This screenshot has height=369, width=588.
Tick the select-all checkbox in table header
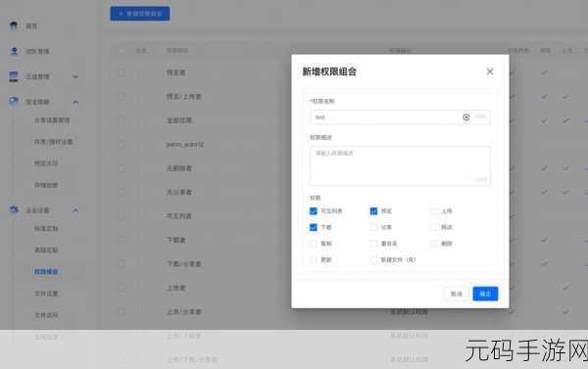tap(122, 50)
